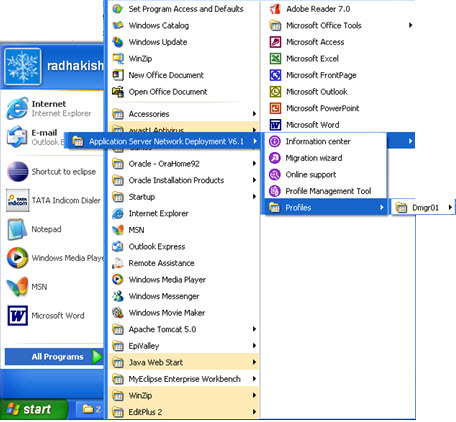
Task: Select the Information center menu entry
Action: (326, 141)
